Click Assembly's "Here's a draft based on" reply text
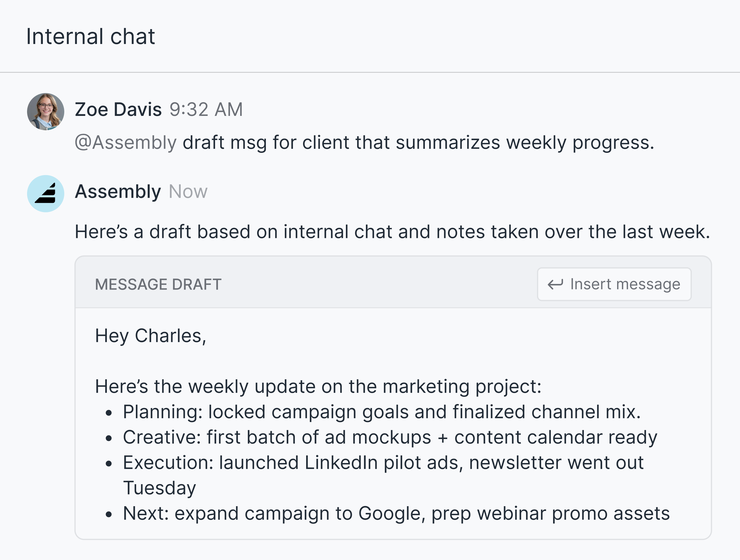This screenshot has height=560, width=740. click(x=392, y=232)
